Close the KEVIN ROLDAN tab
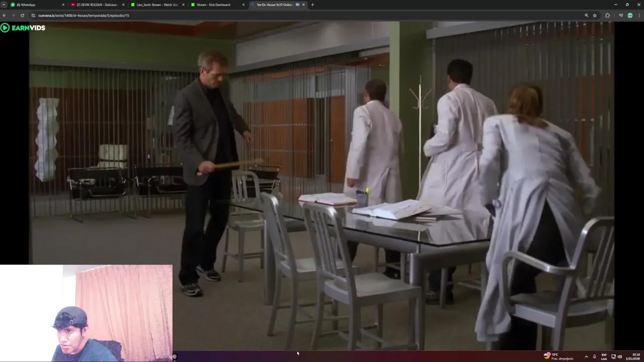 pyautogui.click(x=123, y=5)
